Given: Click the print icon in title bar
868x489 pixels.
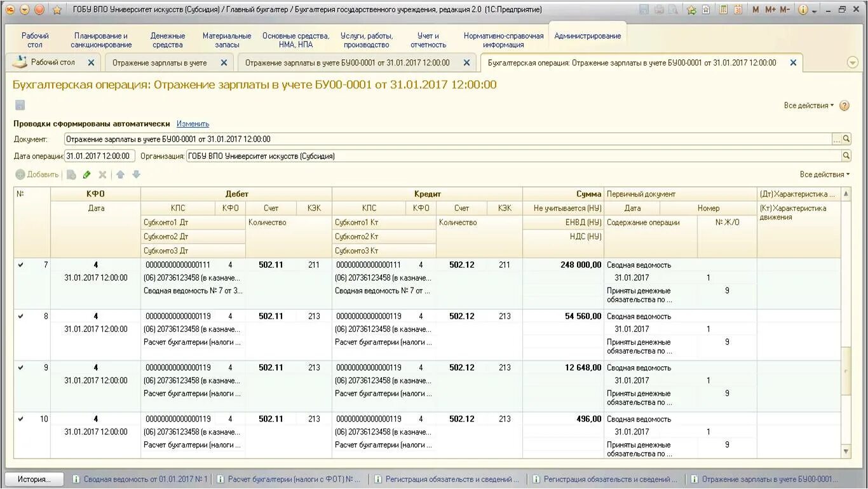Looking at the screenshot, I should (659, 10).
